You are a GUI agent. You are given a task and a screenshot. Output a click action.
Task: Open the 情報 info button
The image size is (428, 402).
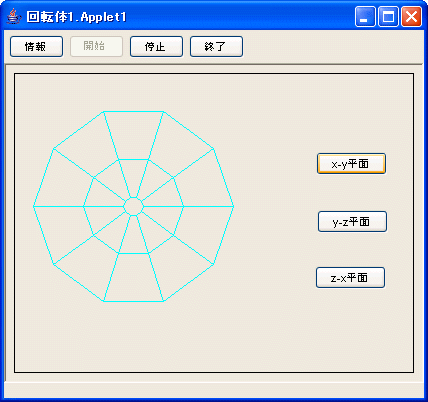(x=36, y=47)
